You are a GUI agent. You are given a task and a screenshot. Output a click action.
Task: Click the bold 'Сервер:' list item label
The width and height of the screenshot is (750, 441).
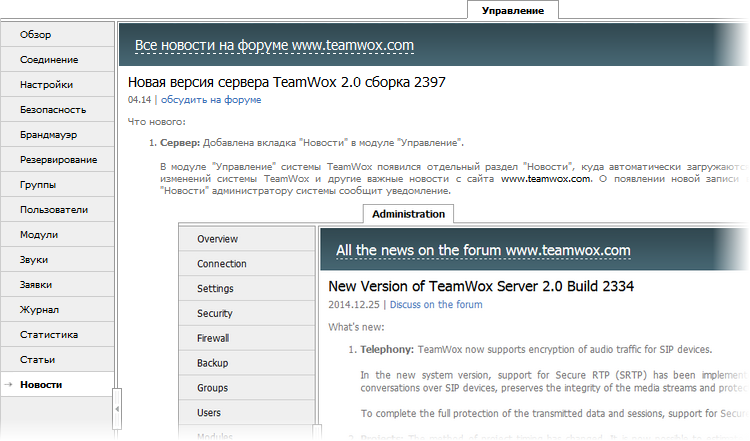point(180,143)
